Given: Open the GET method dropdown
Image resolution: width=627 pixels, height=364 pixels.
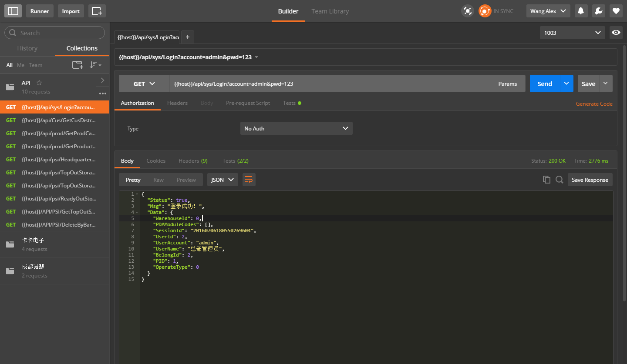Looking at the screenshot, I should pos(144,84).
